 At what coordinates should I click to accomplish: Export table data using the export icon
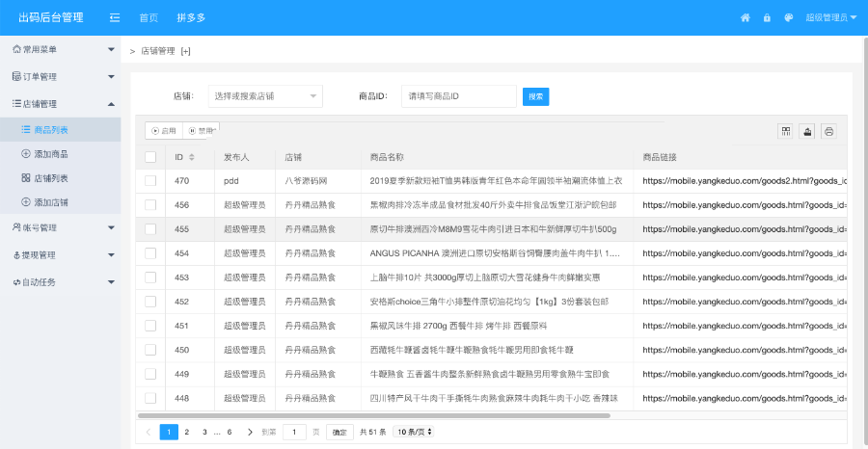pos(807,131)
